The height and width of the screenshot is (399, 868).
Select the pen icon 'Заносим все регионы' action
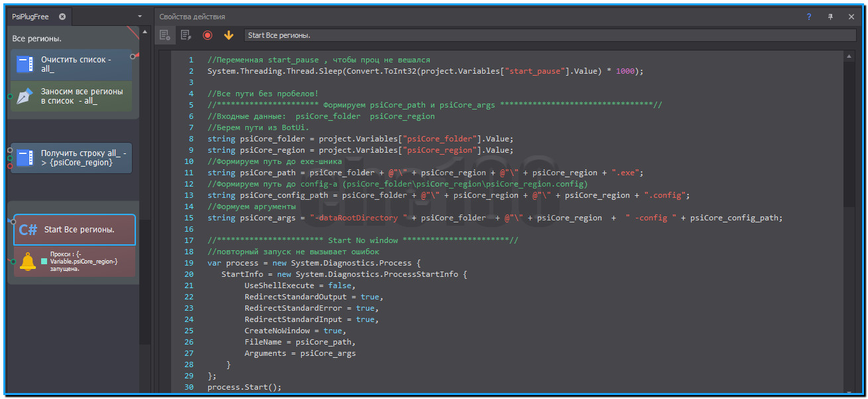click(x=73, y=96)
